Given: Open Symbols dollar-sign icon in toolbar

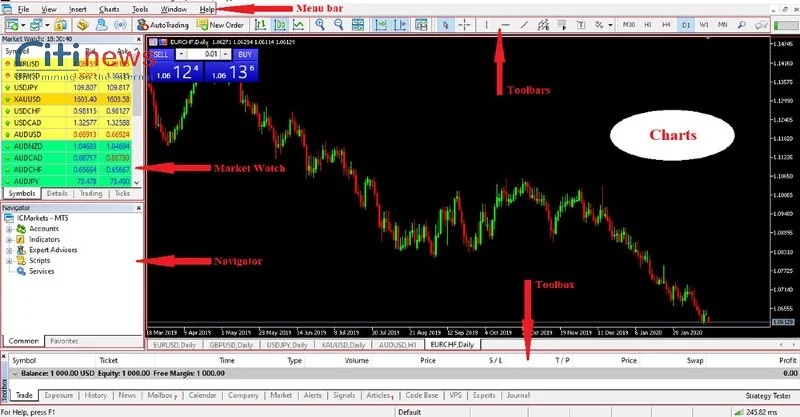Looking at the screenshot, I should pos(61,24).
